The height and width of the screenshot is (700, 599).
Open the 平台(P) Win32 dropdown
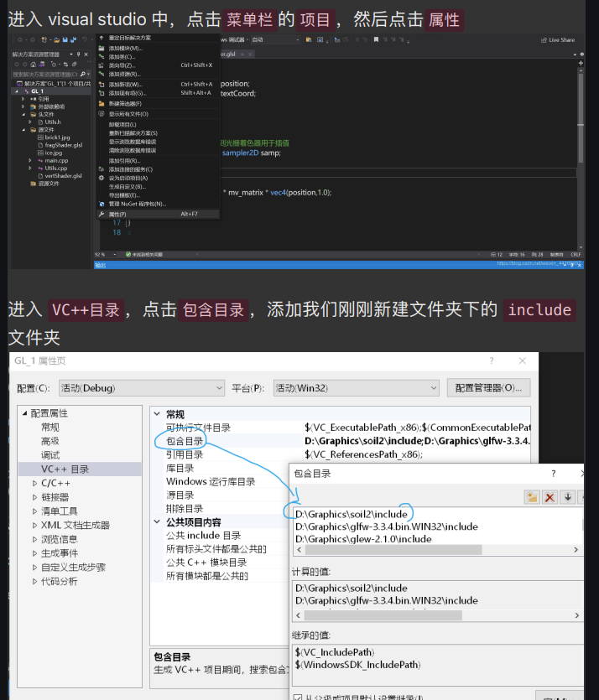[x=357, y=388]
